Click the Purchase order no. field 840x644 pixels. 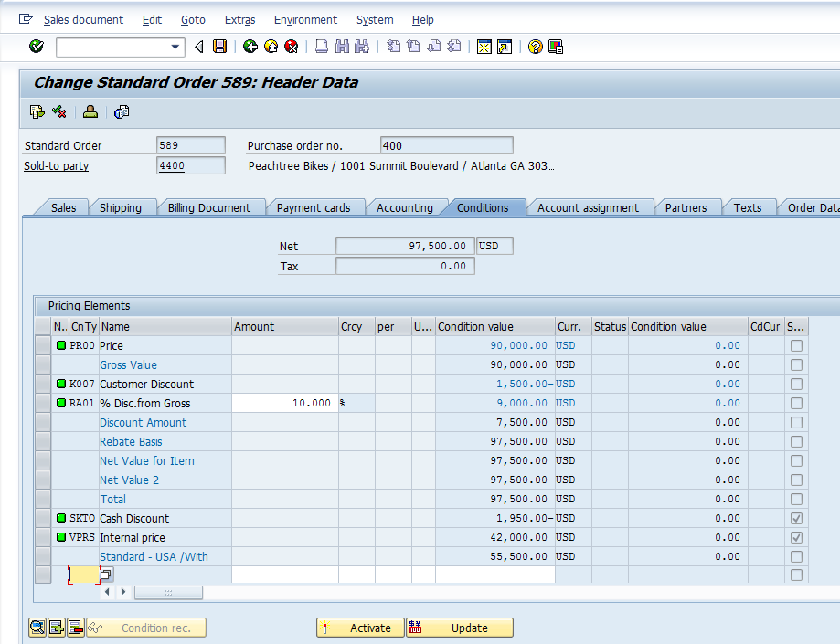(x=447, y=145)
